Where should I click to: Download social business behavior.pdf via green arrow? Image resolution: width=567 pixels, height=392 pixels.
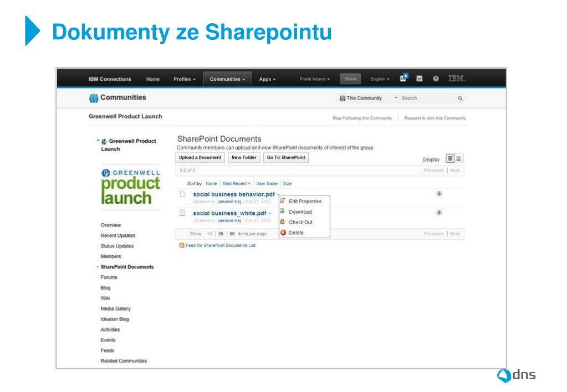(x=439, y=194)
